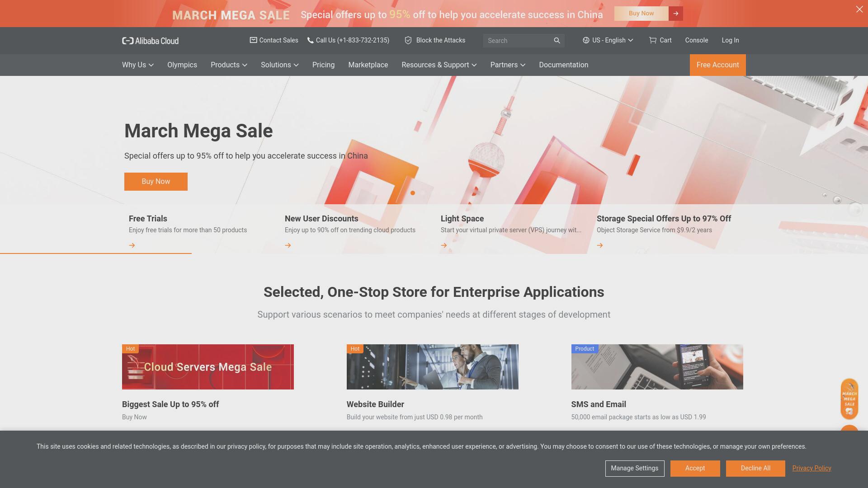Click the search magnifier icon
The image size is (868, 488).
coord(557,41)
